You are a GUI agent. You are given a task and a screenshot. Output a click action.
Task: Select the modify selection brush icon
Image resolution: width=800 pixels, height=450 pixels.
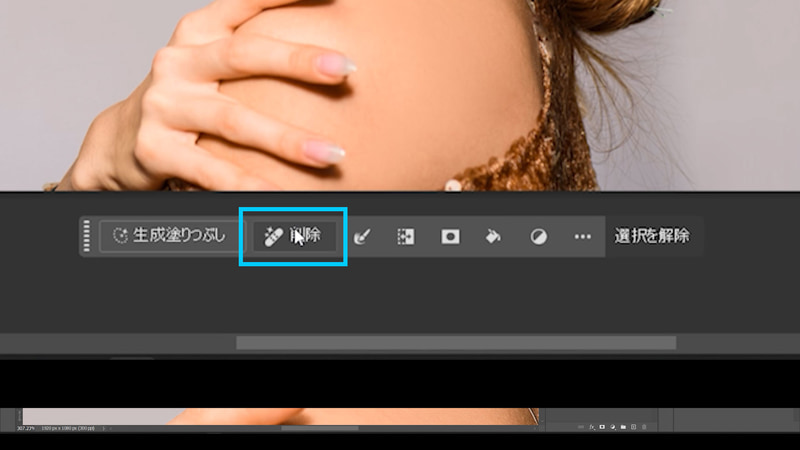[362, 236]
